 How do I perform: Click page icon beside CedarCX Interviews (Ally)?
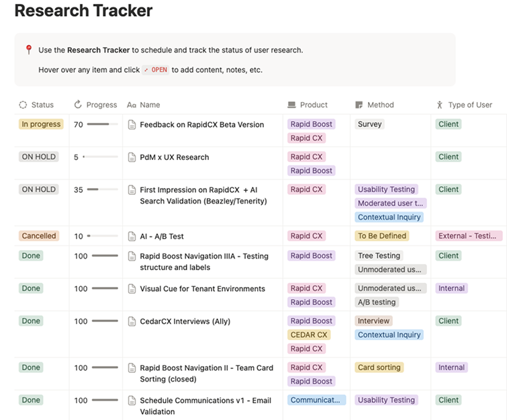[x=132, y=321]
